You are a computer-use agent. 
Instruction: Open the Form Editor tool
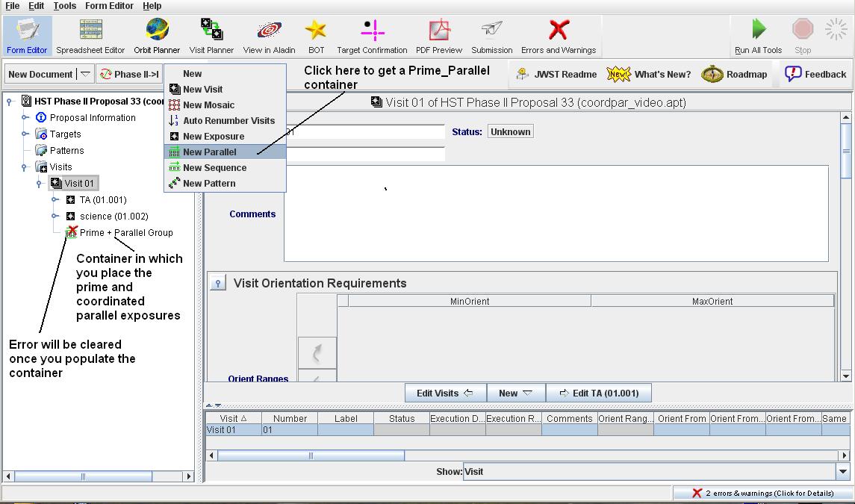pyautogui.click(x=28, y=36)
